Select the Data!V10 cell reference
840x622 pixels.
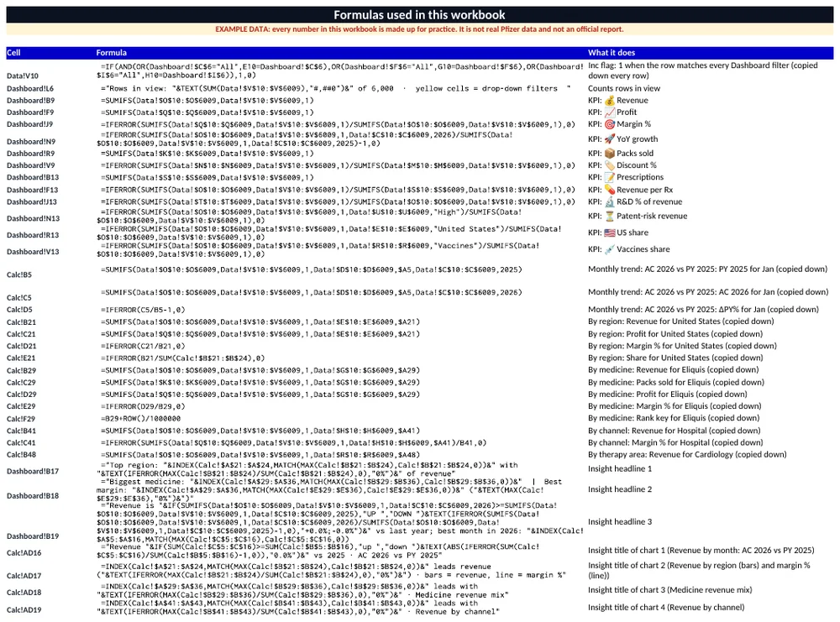pos(23,76)
